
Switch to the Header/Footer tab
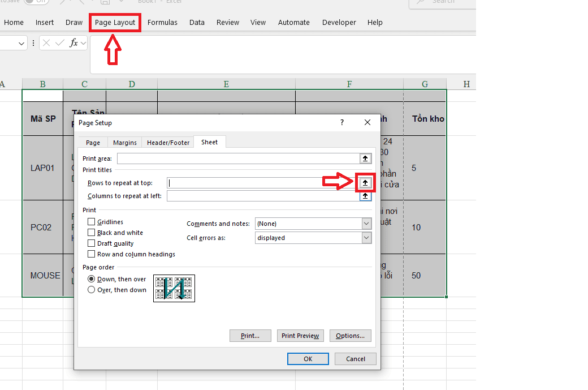[168, 143]
